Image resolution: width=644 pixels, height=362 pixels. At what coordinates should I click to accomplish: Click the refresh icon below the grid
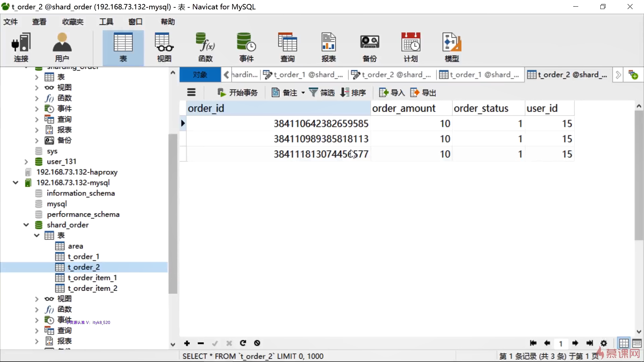coord(243,343)
